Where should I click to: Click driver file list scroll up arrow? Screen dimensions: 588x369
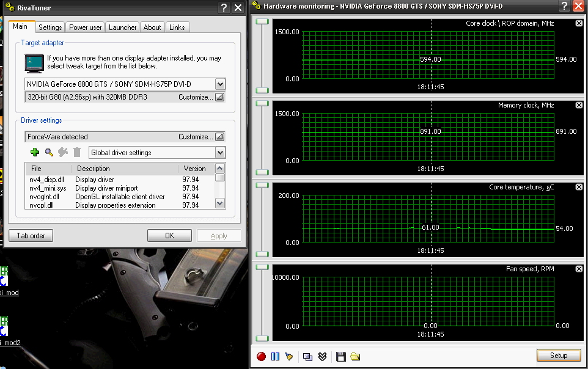point(220,167)
